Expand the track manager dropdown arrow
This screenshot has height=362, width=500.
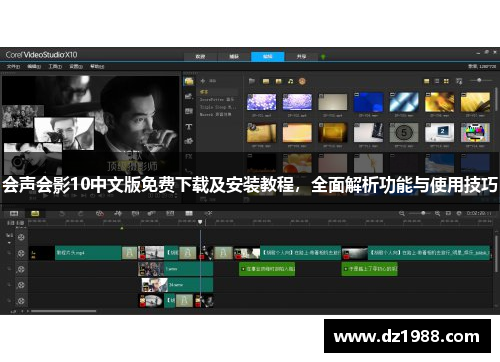point(9,243)
